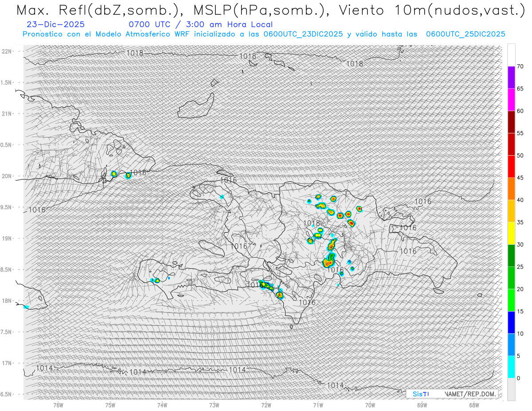
Task: Click "0600UTC_25DIC2025" validity end time
Action: click(465, 34)
